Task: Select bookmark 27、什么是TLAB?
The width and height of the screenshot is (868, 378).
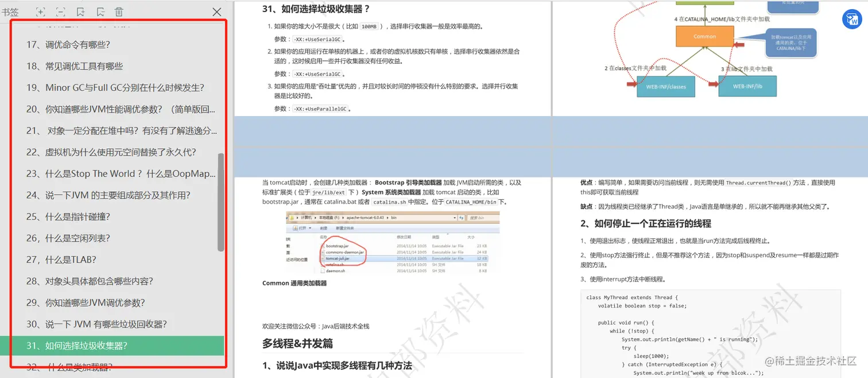Action: (x=61, y=260)
